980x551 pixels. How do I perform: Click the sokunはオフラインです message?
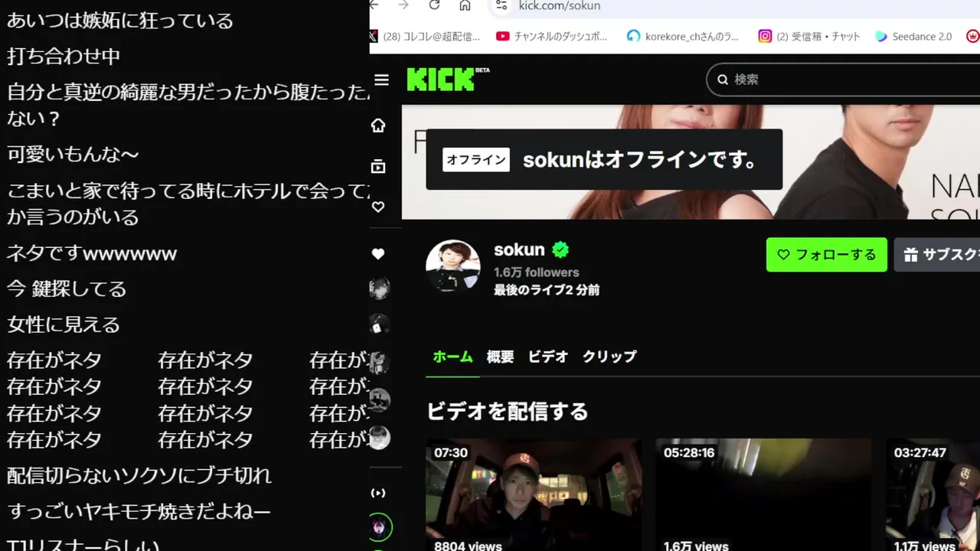640,160
